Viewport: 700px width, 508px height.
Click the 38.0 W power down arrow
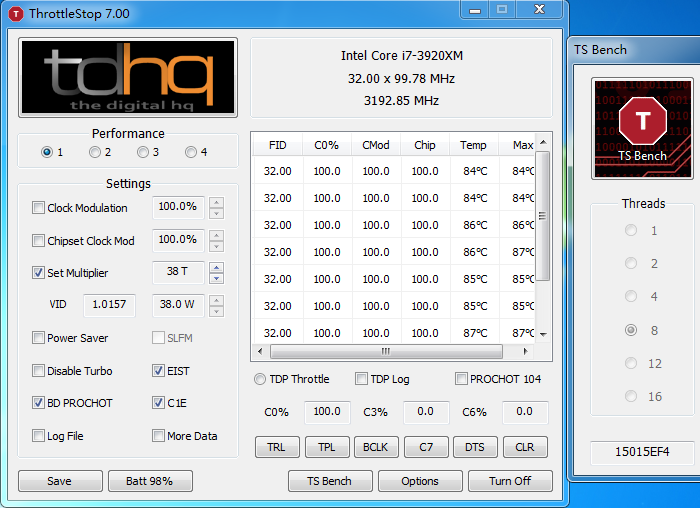217,311
